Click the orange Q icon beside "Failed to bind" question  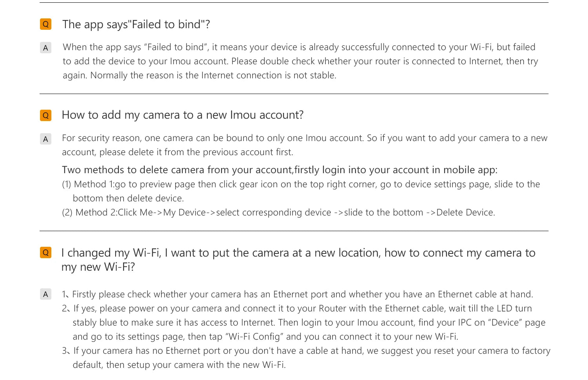[45, 24]
